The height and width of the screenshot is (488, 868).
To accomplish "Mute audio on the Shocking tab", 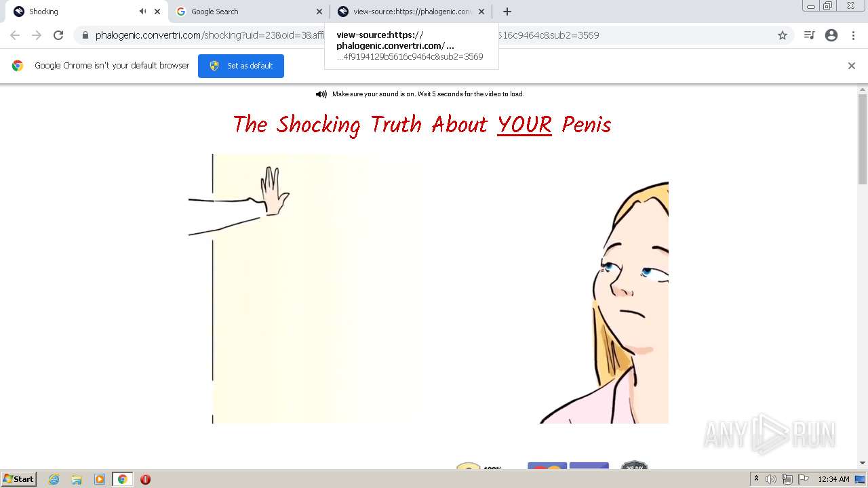I will [142, 12].
